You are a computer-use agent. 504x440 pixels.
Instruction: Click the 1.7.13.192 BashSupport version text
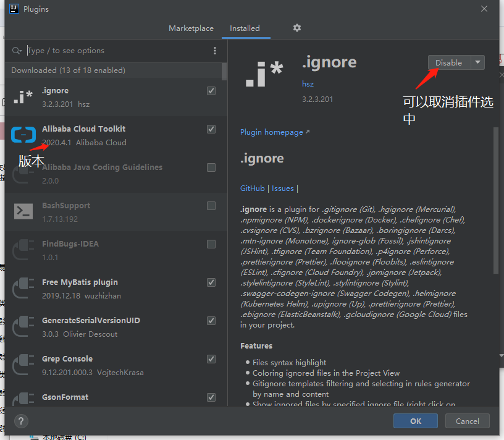[60, 219]
